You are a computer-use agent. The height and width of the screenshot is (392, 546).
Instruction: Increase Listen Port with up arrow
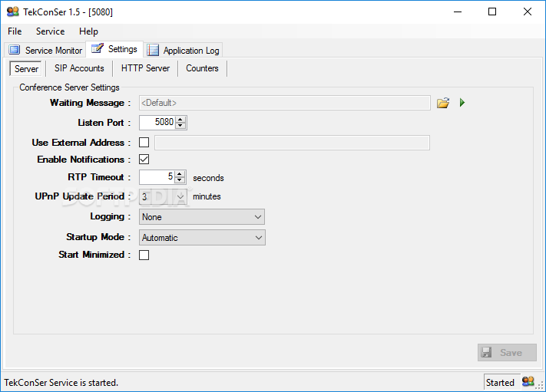[x=180, y=120]
